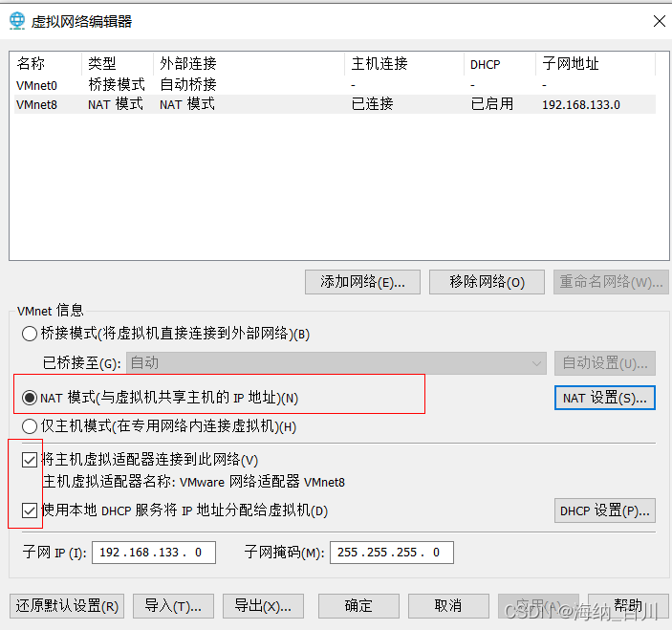The height and width of the screenshot is (630, 672).
Task: Click the 已连接 cell in VMnet8 row
Action: (x=372, y=104)
